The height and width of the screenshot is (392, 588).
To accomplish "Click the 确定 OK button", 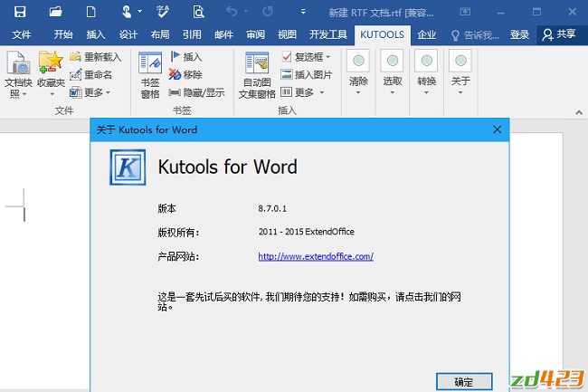I will pos(463,381).
